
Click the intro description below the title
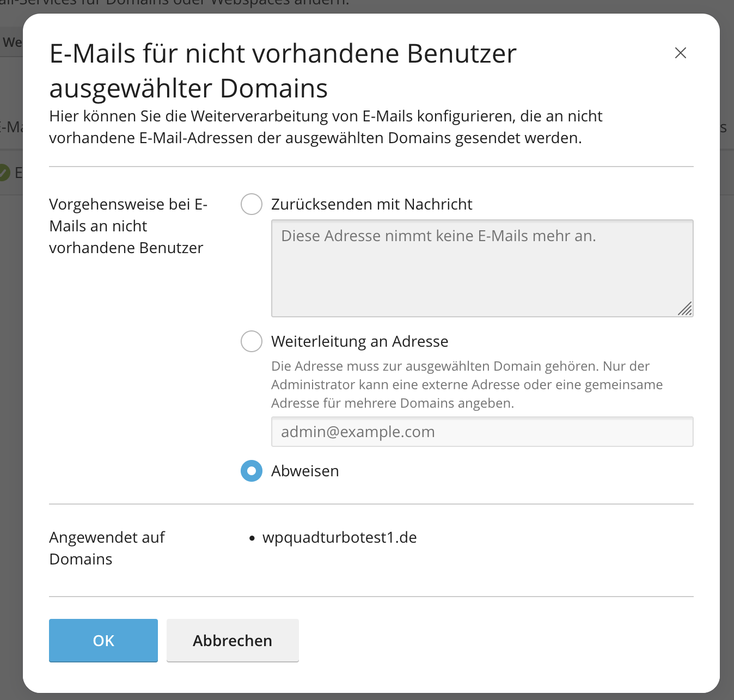tap(326, 127)
